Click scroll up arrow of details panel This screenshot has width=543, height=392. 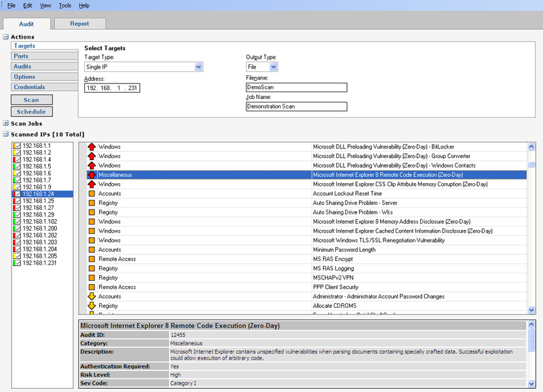point(531,325)
